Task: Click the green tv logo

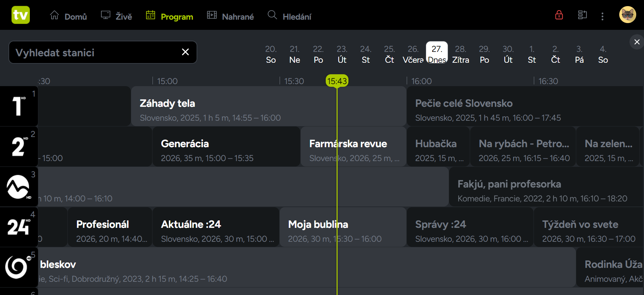Action: (21, 15)
